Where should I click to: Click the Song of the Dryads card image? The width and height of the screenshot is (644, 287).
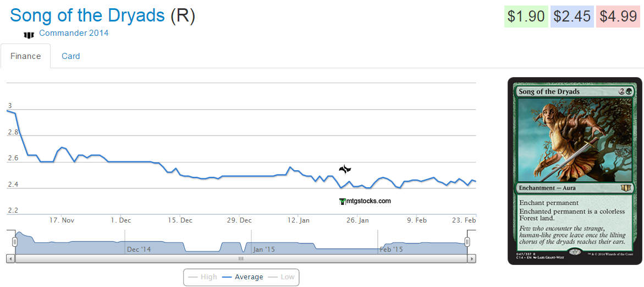[x=575, y=171]
